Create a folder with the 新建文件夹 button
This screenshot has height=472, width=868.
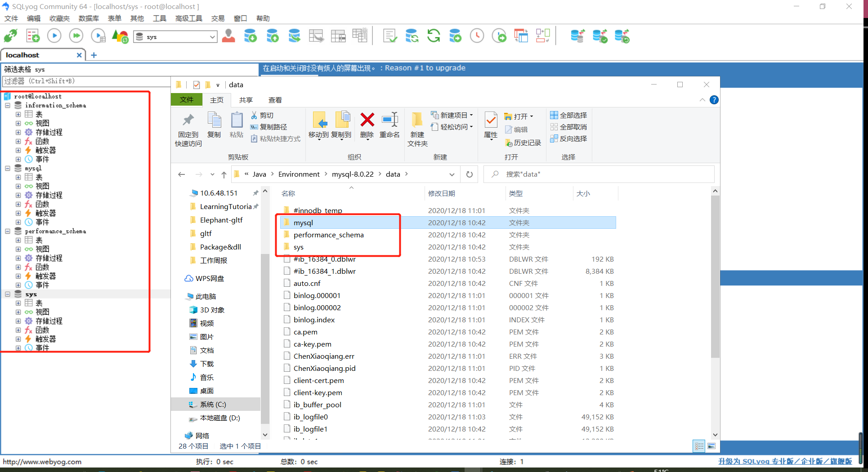(x=417, y=130)
